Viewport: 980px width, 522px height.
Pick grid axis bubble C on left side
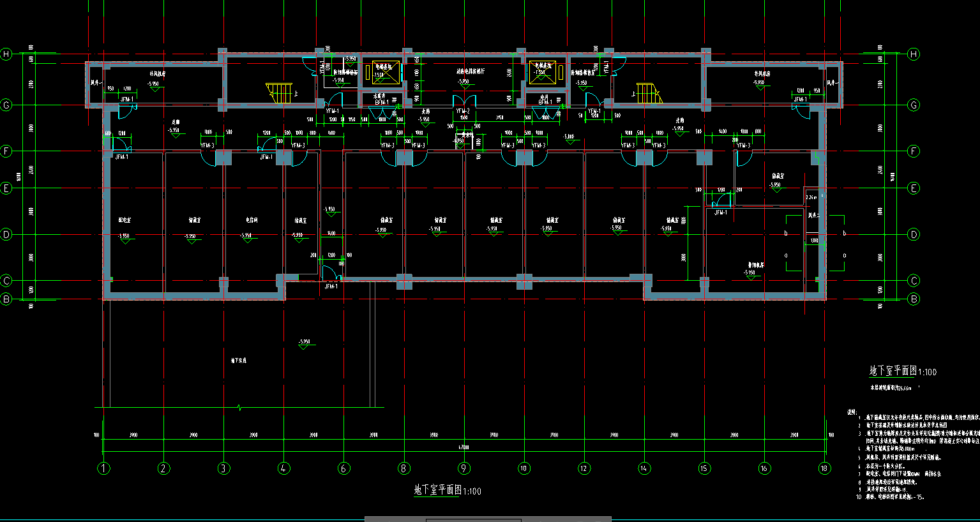[x=6, y=281]
